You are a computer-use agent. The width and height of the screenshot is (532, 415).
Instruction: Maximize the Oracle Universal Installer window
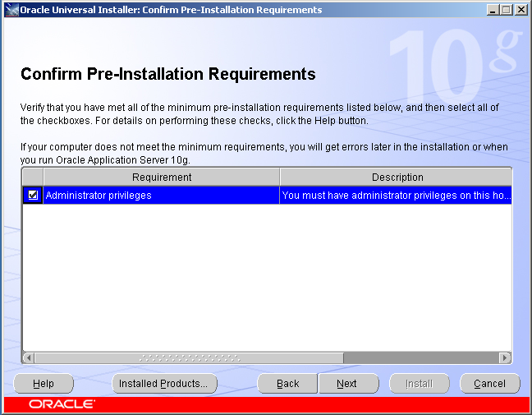[506, 10]
